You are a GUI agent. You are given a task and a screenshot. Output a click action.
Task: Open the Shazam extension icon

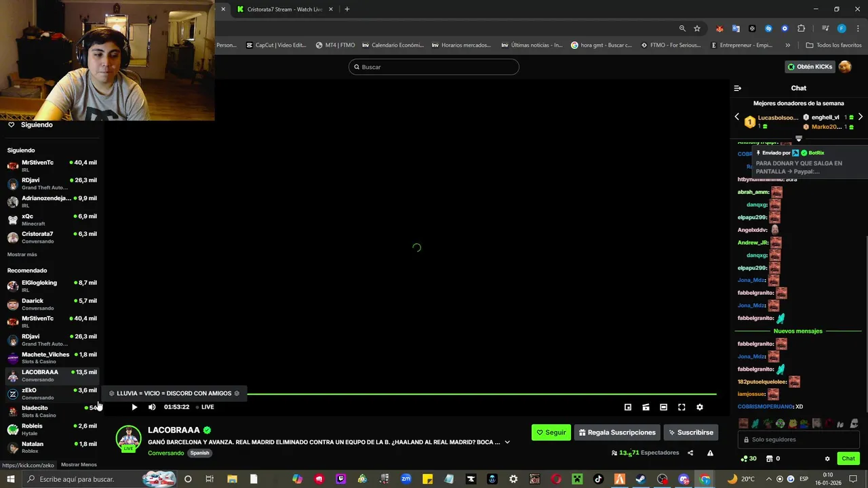click(768, 28)
